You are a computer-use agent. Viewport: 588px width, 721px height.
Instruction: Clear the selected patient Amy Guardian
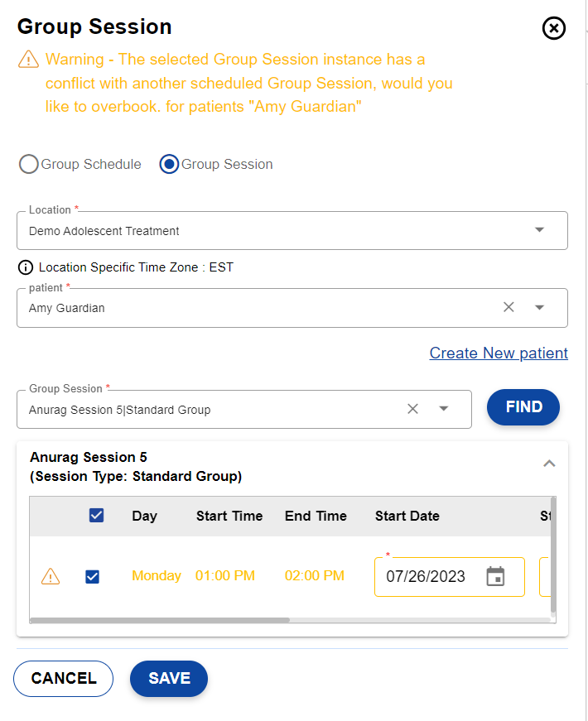[508, 307]
